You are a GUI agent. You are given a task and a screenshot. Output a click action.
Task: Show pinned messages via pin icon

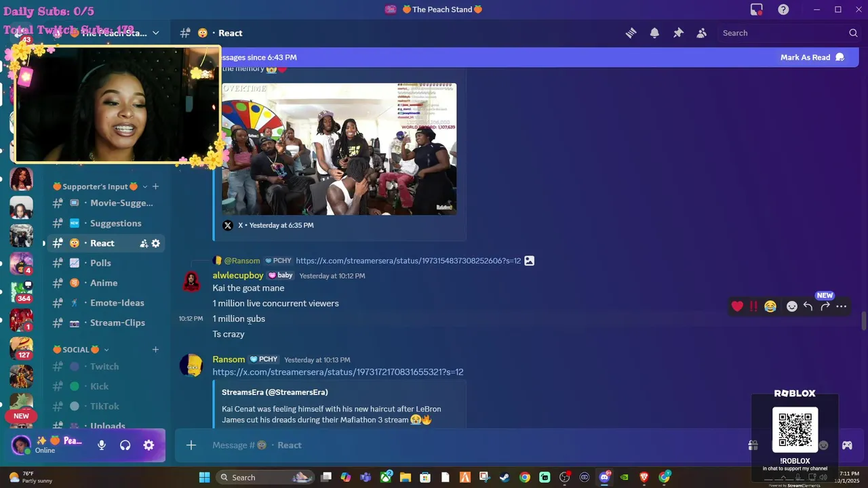point(678,33)
